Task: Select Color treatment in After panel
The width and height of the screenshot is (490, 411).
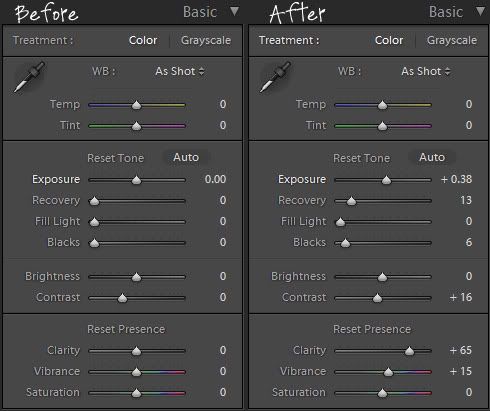Action: click(389, 40)
